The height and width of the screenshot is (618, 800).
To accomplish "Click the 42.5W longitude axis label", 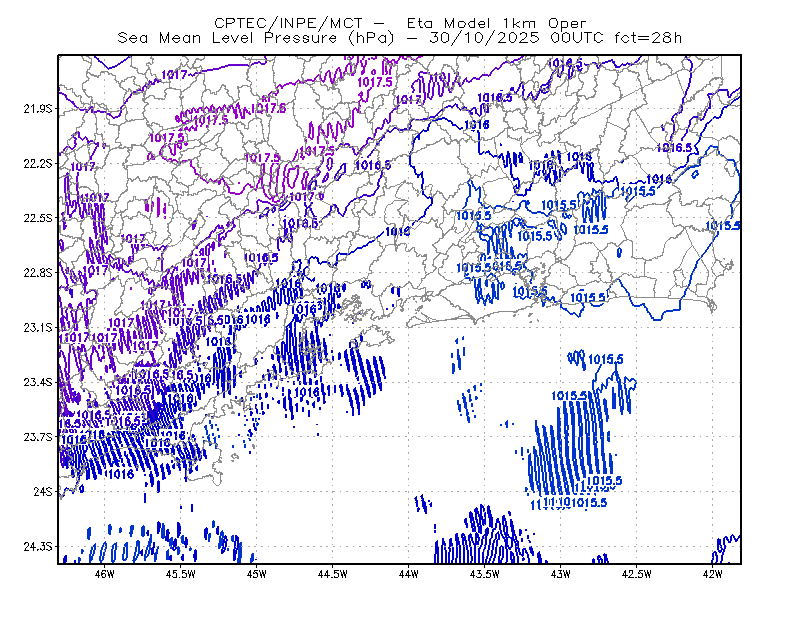I will (636, 574).
